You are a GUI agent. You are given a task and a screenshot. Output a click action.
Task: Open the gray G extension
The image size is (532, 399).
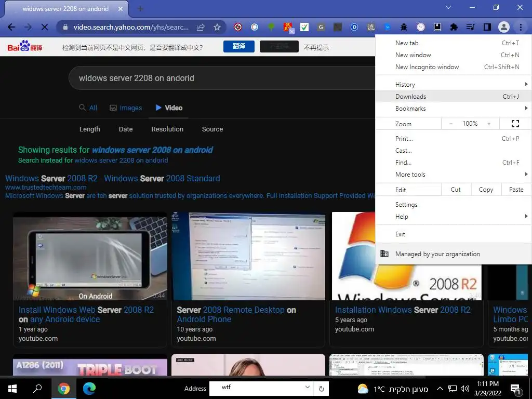point(321,27)
